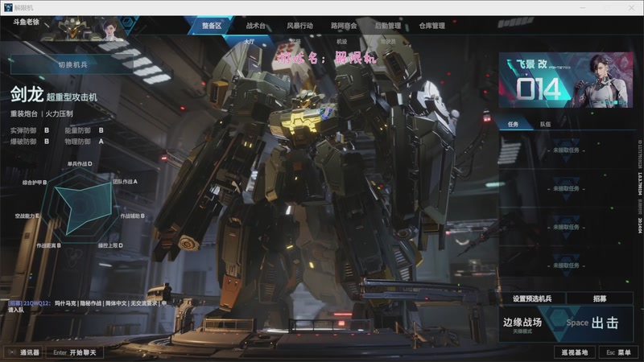Click the Enter 开始聊天 chat field
The height and width of the screenshot is (362, 644).
[x=74, y=352]
